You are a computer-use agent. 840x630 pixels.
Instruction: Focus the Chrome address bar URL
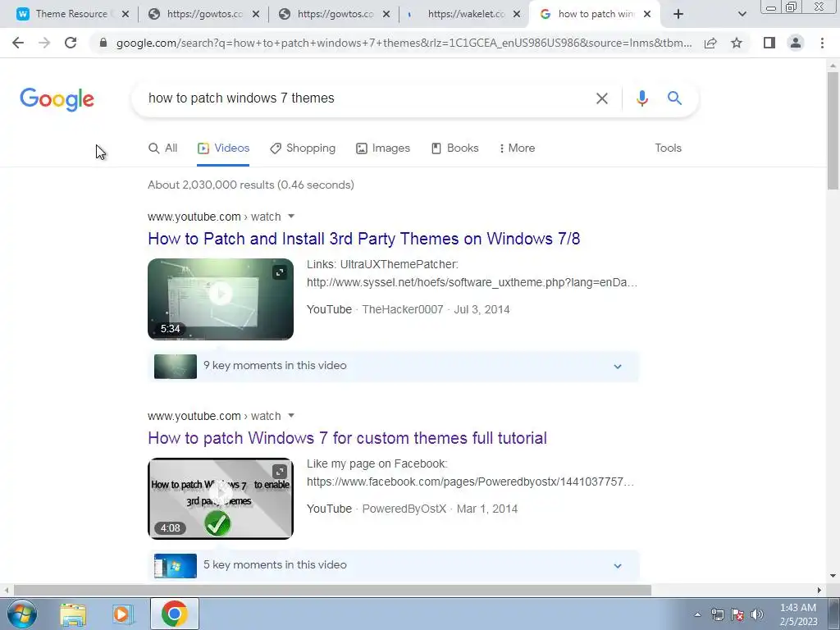404,43
